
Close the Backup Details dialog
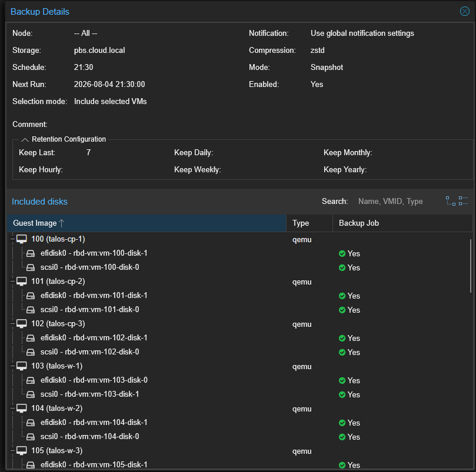[464, 11]
